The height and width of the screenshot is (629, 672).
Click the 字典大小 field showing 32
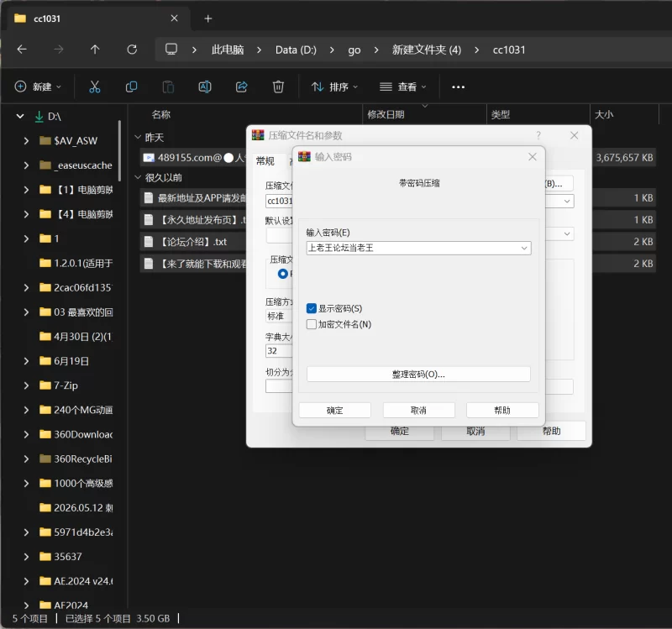click(x=279, y=351)
